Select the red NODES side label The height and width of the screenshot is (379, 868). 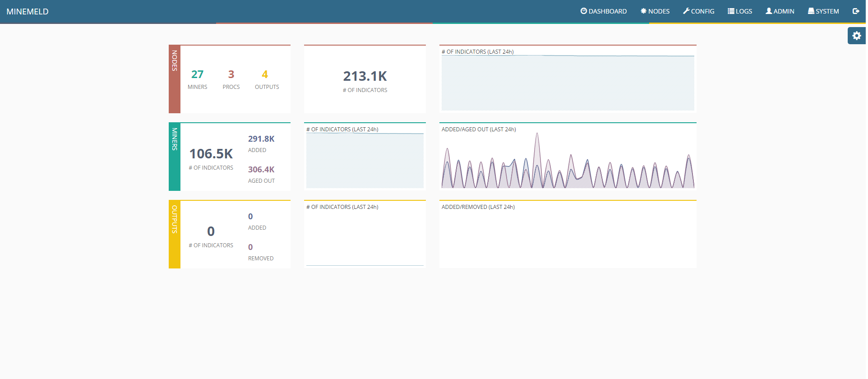[x=175, y=79]
